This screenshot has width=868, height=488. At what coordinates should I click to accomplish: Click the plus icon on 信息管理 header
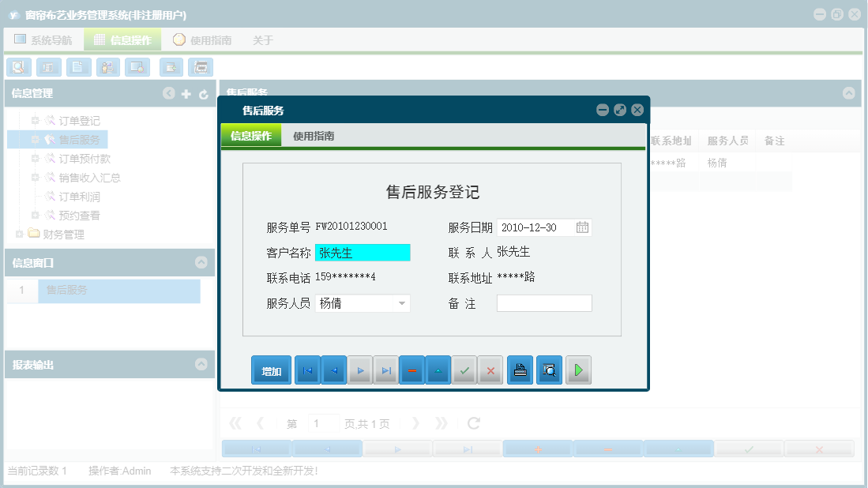click(x=186, y=93)
